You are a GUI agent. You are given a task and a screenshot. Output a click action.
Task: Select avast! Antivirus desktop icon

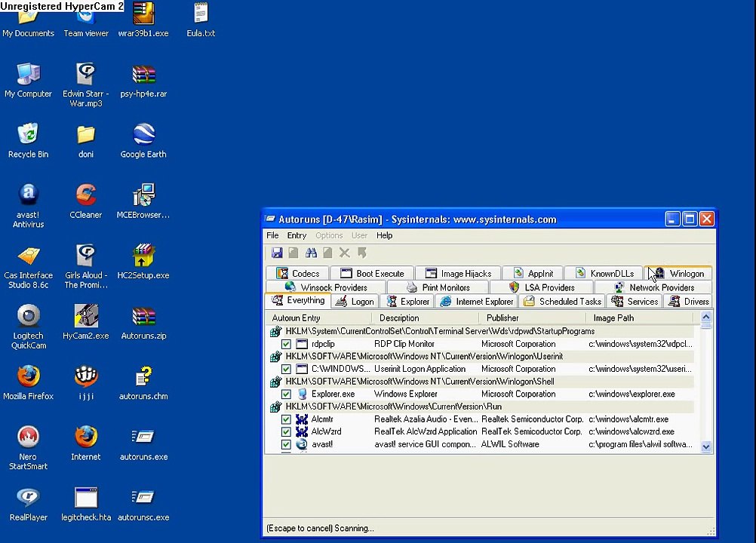[x=28, y=206]
